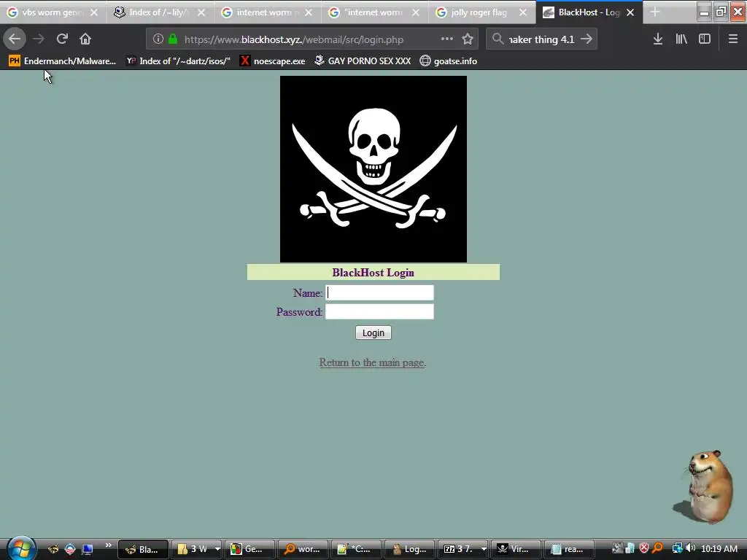Show site information icon in address bar
This screenshot has height=560, width=747.
tap(158, 39)
